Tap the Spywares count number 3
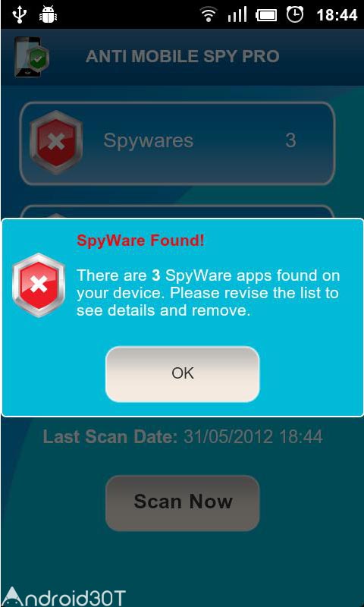This screenshot has width=364, height=607. point(291,140)
